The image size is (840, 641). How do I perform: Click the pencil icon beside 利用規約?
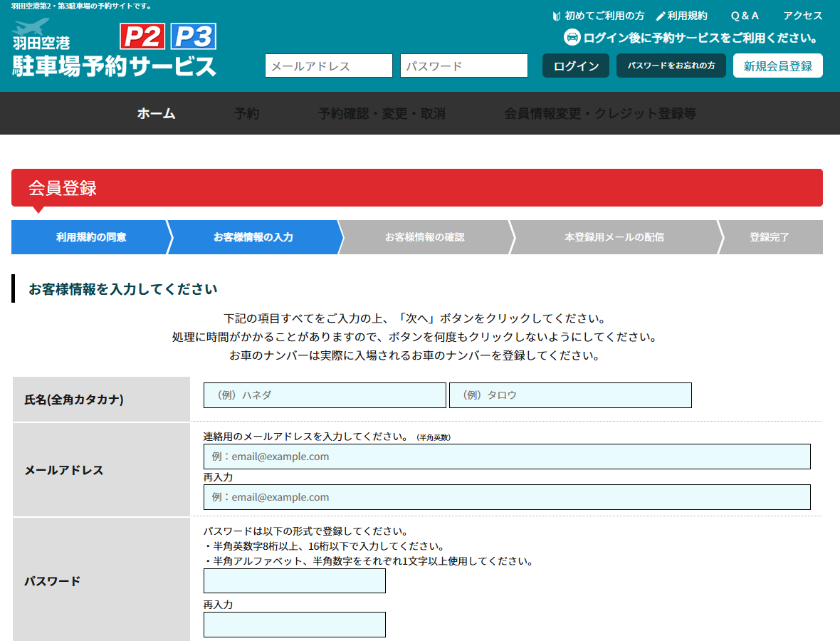pos(659,15)
